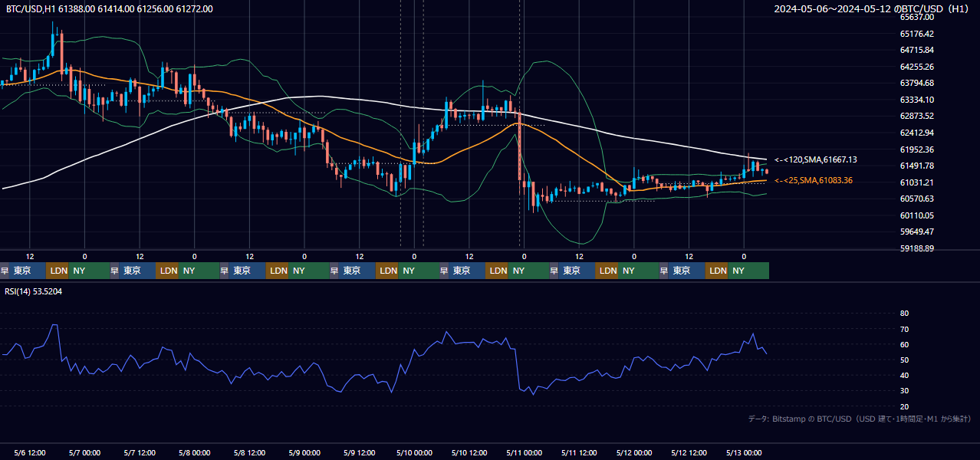Click the 60570.63 price axis label
The height and width of the screenshot is (460, 980).
917,199
